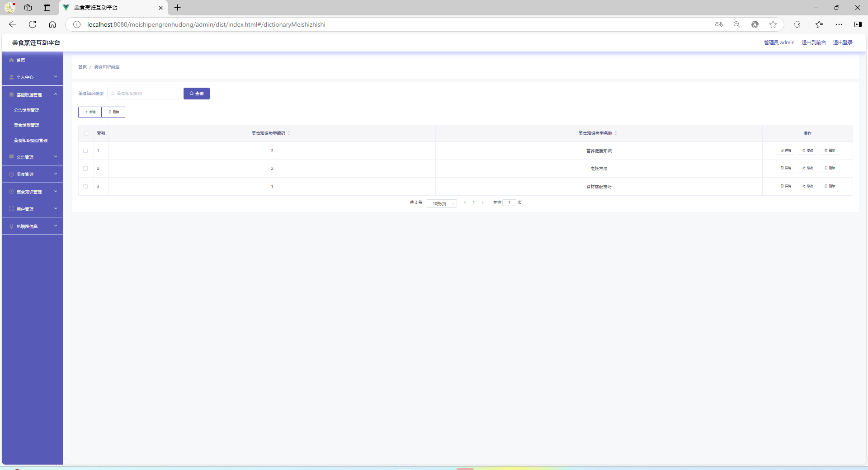The height and width of the screenshot is (470, 868).
Task: Open the tab actions menu icon
Action: (x=47, y=8)
